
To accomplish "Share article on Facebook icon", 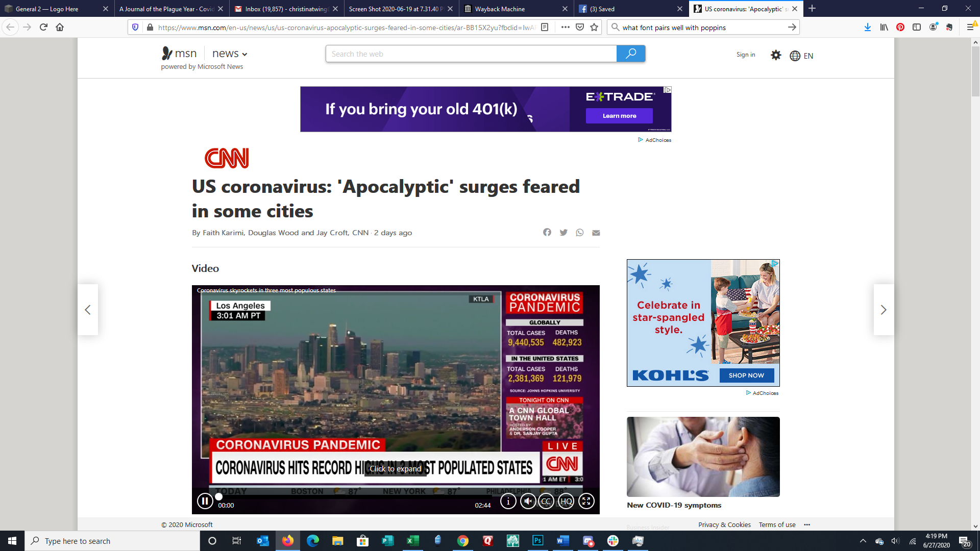I will pos(547,233).
